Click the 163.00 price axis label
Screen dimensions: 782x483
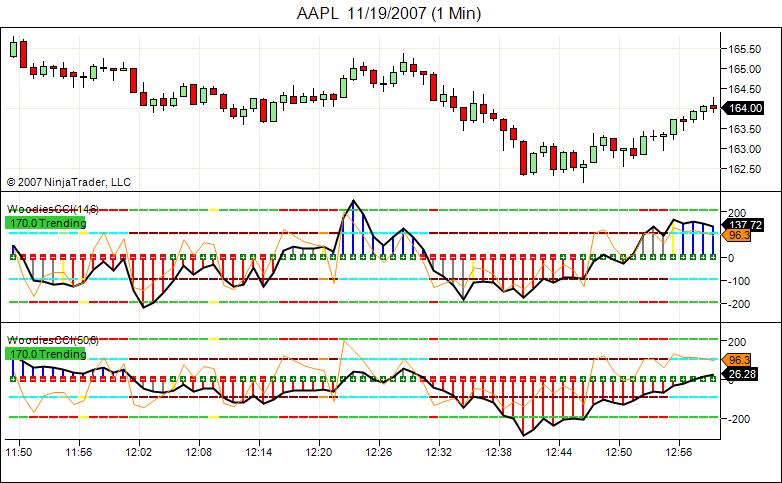(745, 149)
